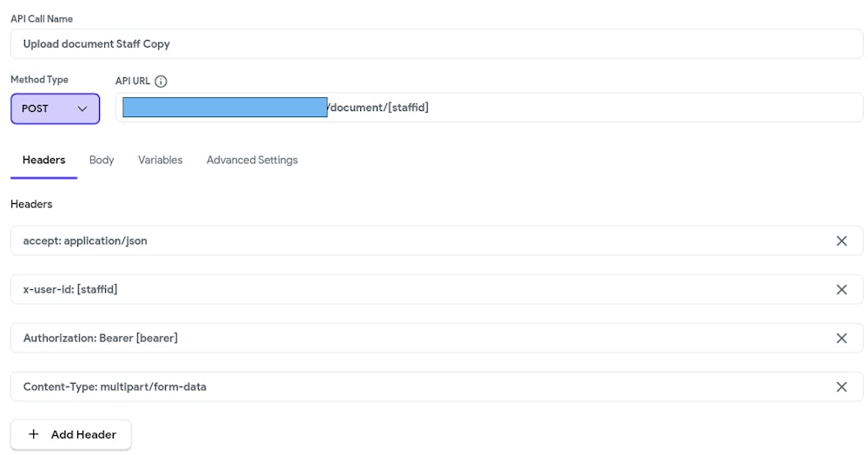Select the Headers tab
The image size is (868, 455).
(44, 160)
